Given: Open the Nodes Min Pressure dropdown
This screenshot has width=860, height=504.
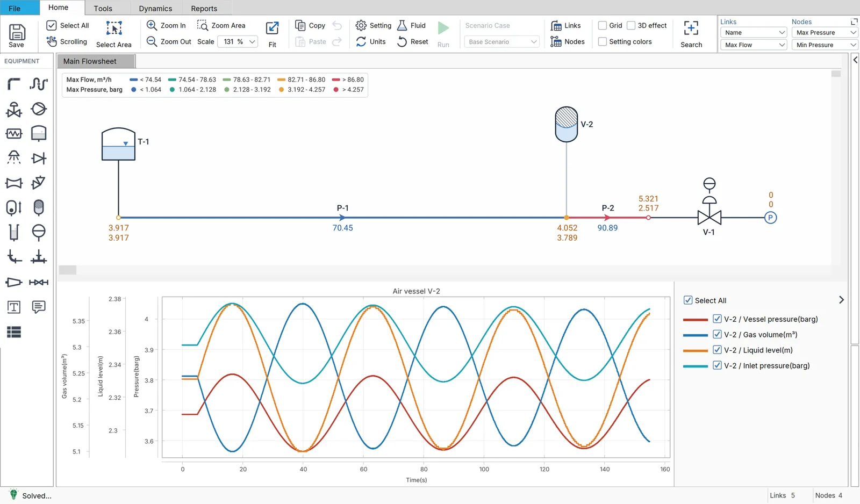Looking at the screenshot, I should coord(825,45).
